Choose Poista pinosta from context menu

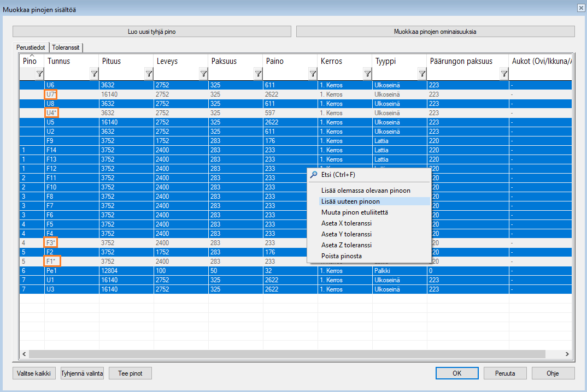(x=341, y=256)
